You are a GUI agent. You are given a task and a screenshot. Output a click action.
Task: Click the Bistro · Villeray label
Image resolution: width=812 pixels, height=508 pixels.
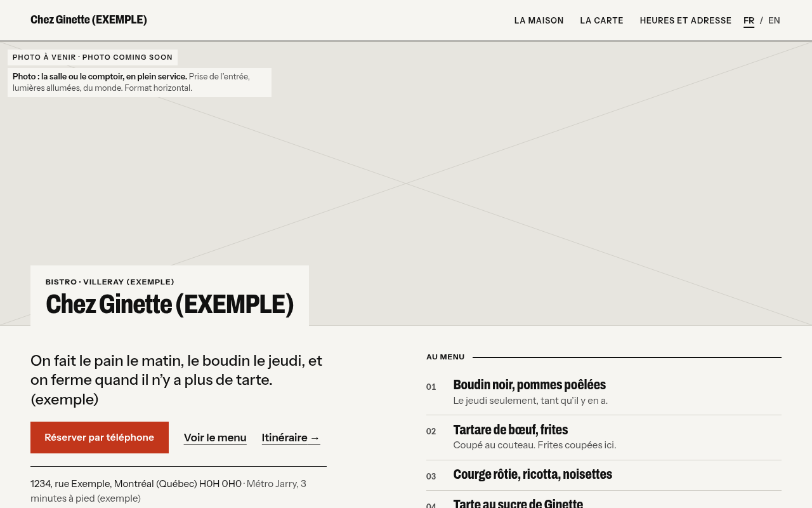tap(110, 282)
